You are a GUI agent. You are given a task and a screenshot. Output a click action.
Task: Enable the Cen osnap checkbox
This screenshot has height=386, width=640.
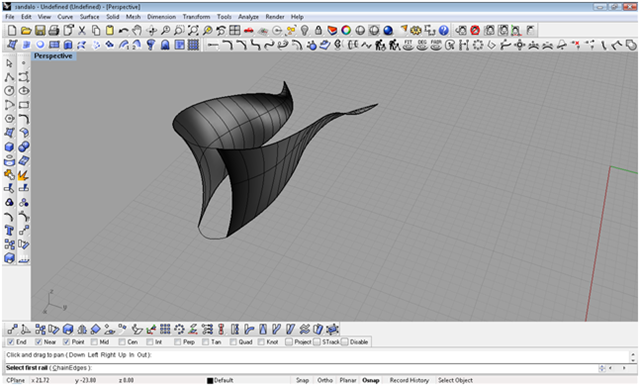[x=122, y=342]
